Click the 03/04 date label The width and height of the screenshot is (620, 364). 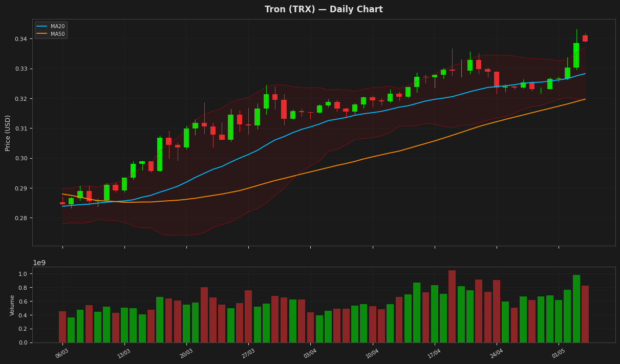tap(309, 353)
